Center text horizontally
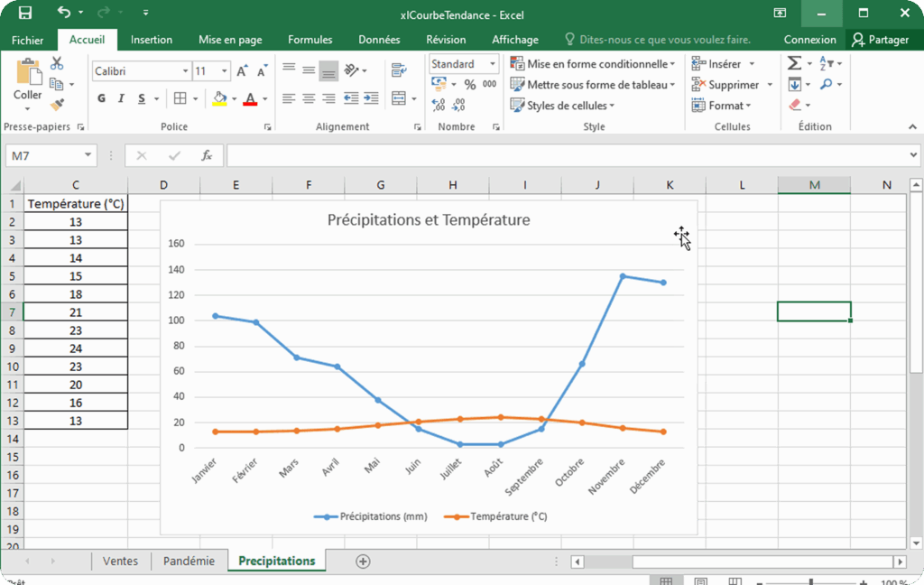This screenshot has width=924, height=585. 309,98
